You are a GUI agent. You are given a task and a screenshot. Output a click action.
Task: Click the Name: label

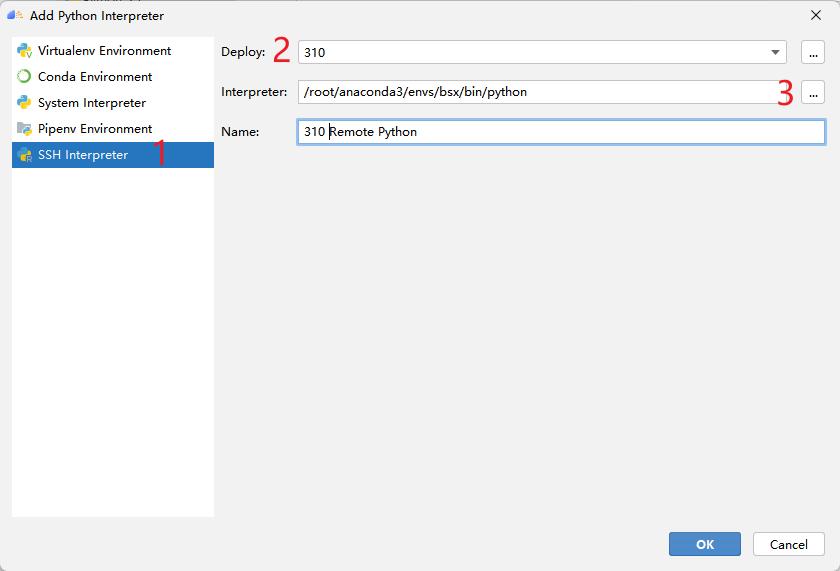pos(240,132)
